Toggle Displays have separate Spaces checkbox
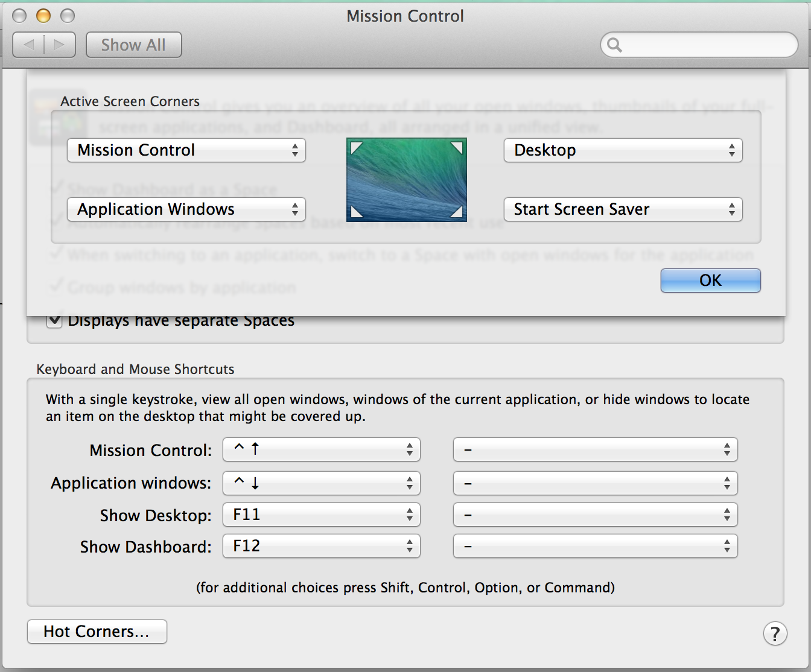 [x=54, y=320]
